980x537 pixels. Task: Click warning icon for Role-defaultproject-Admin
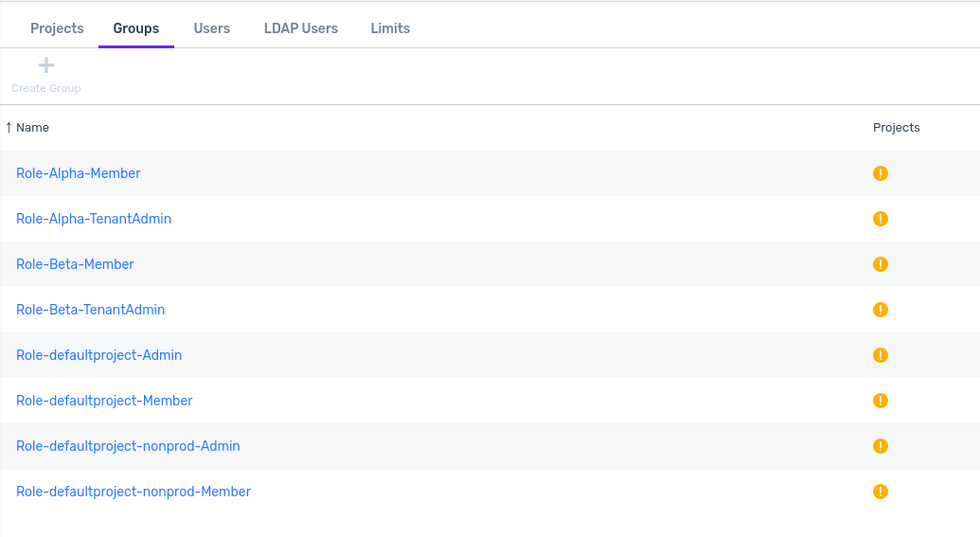(x=880, y=355)
